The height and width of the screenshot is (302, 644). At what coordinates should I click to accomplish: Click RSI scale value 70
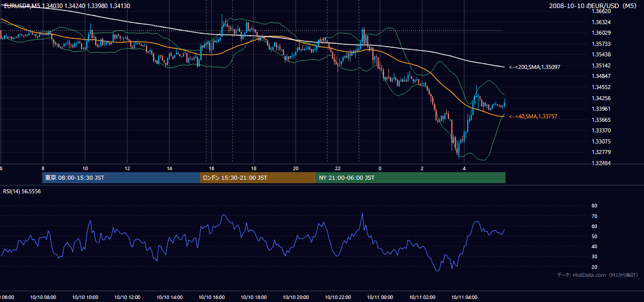coord(594,216)
